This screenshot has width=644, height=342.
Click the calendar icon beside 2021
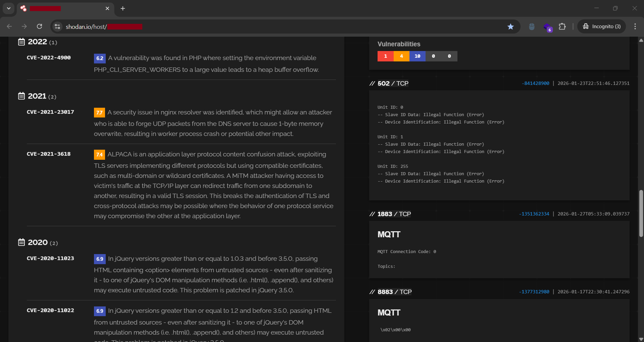(21, 96)
